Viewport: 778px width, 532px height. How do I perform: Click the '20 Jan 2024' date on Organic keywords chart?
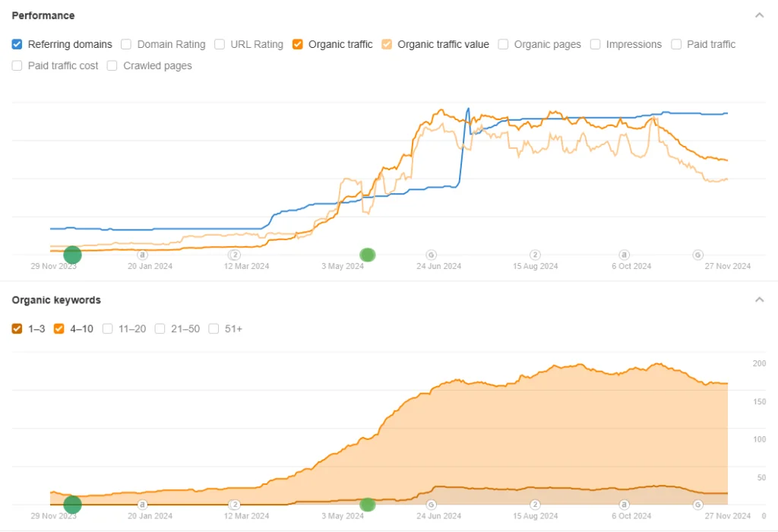coord(150,516)
